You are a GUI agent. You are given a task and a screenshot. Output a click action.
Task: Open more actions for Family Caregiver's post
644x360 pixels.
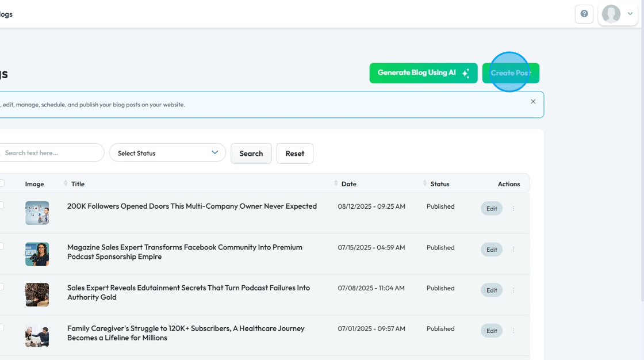tap(513, 331)
